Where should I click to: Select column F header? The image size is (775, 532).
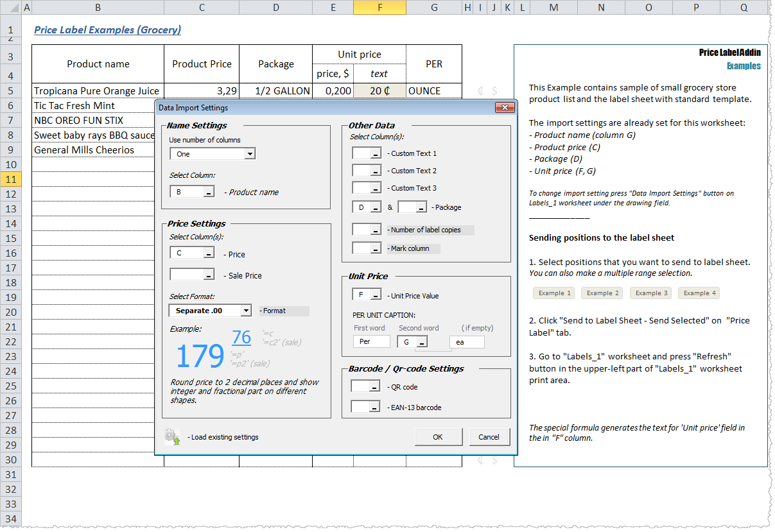coord(379,7)
